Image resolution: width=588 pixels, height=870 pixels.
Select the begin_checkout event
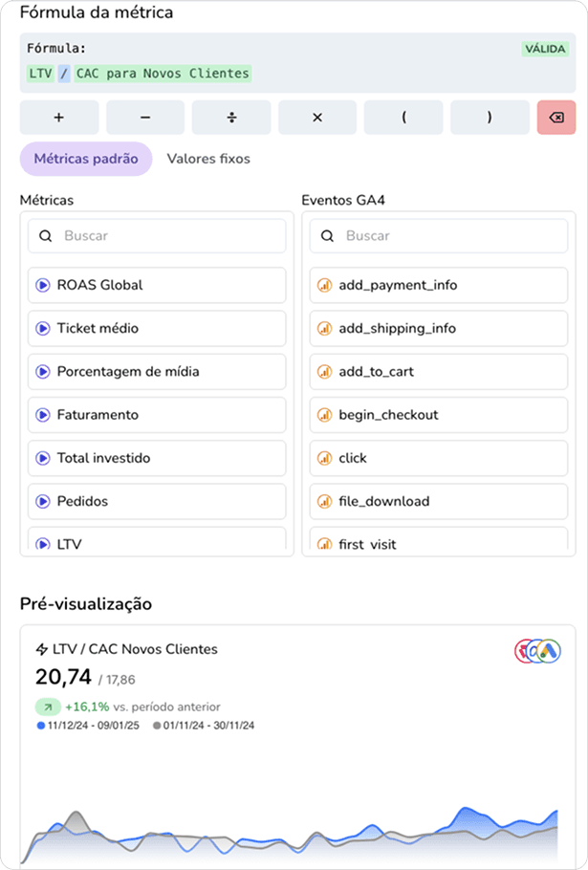tap(439, 415)
